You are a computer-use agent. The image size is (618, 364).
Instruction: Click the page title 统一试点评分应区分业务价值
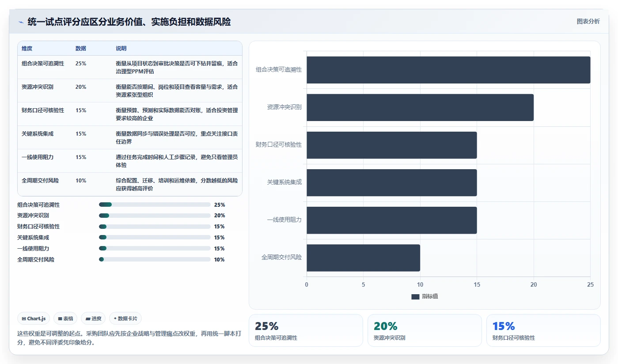click(x=129, y=22)
